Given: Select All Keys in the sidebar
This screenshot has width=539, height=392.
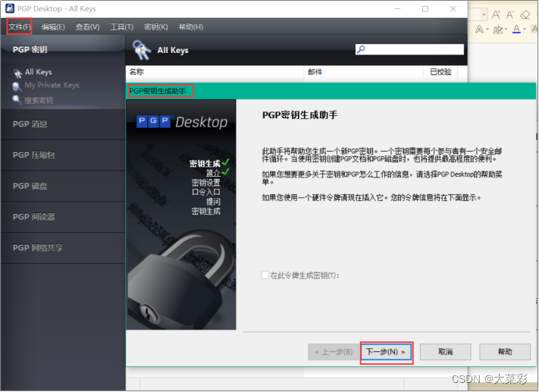Looking at the screenshot, I should pos(38,72).
